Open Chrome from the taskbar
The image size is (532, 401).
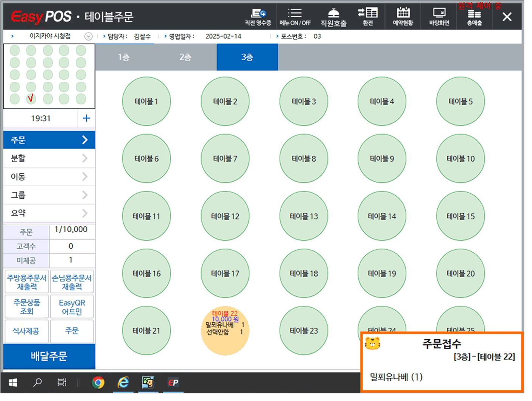pos(98,383)
